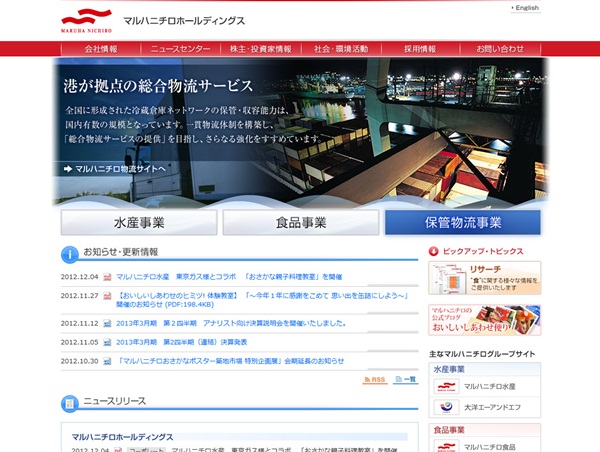Click document icon for 2012.11.12 item

point(107,323)
